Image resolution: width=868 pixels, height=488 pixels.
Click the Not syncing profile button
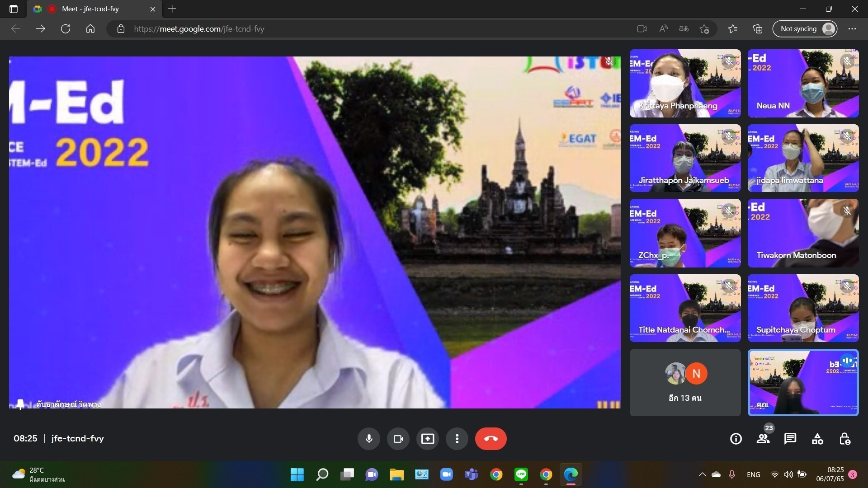coord(805,29)
